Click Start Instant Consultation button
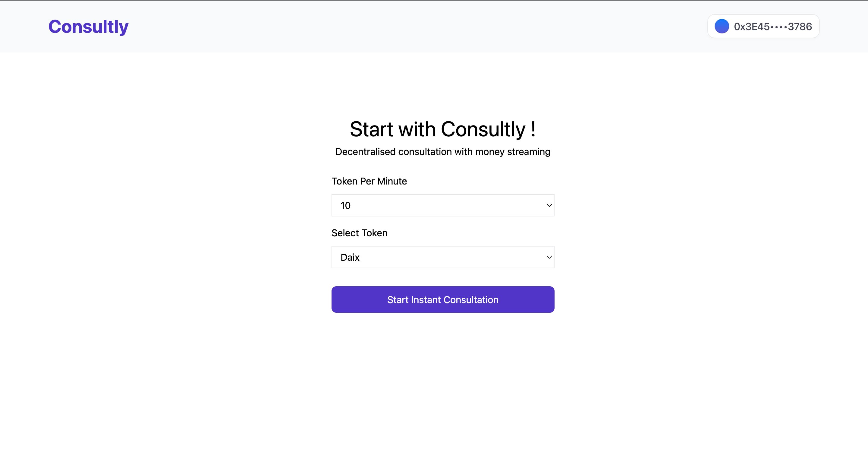Image resolution: width=868 pixels, height=475 pixels. 443,299
